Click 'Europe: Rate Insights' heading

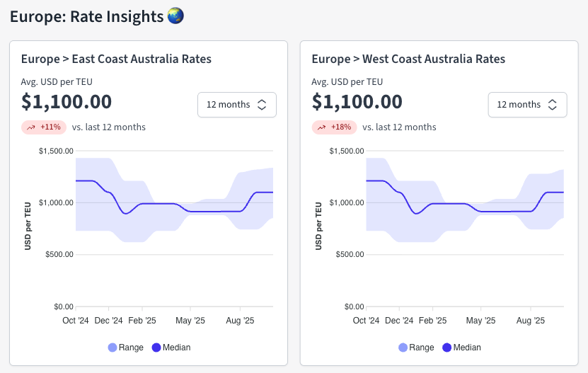pos(86,16)
